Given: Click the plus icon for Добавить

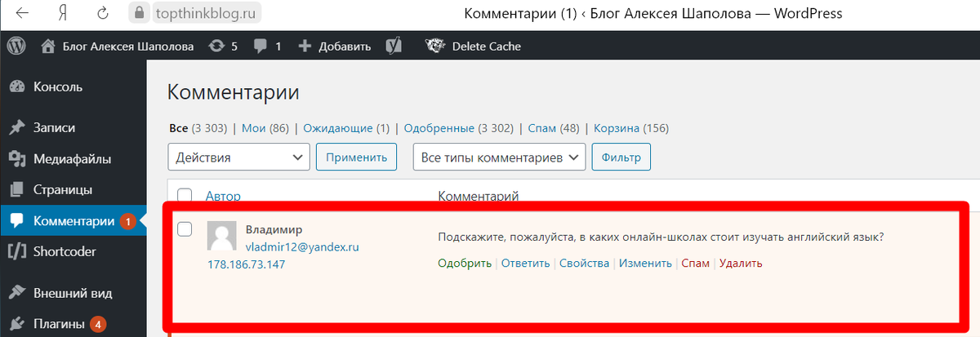Looking at the screenshot, I should pyautogui.click(x=305, y=47).
